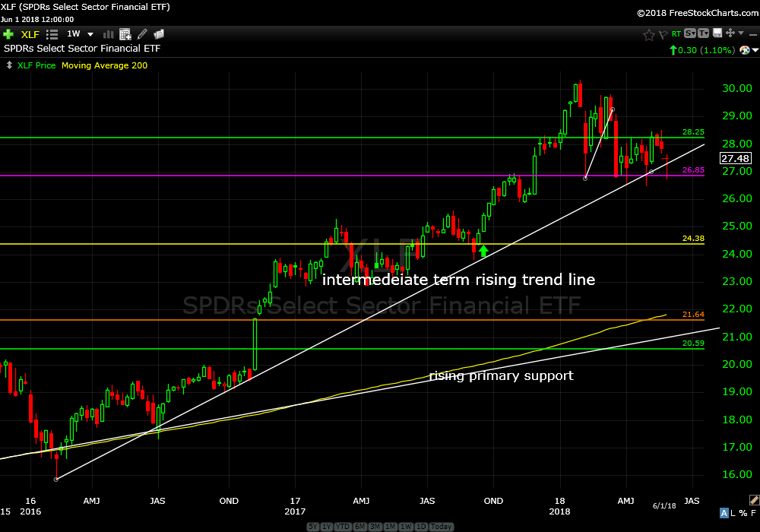Screen dimensions: 760x532
Task: Expand the 1W timeframe dropdown
Action: click(x=90, y=34)
